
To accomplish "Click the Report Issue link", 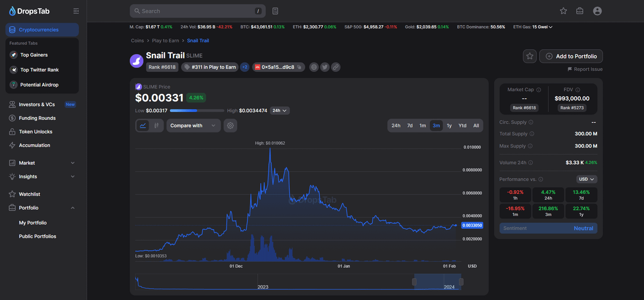I will [x=585, y=69].
